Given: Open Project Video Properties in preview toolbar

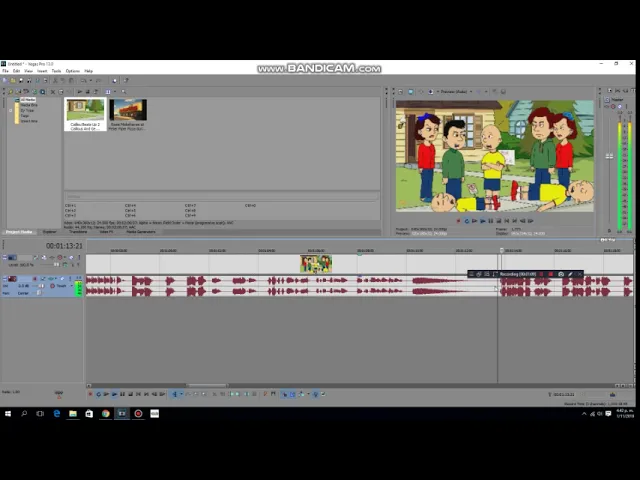Looking at the screenshot, I should pos(400,92).
